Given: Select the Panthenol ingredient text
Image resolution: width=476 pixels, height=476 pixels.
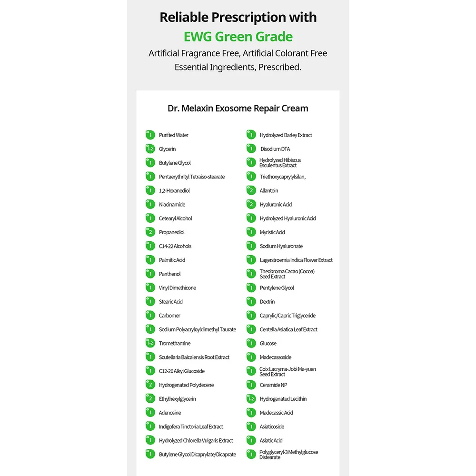Looking at the screenshot, I should [170, 274].
